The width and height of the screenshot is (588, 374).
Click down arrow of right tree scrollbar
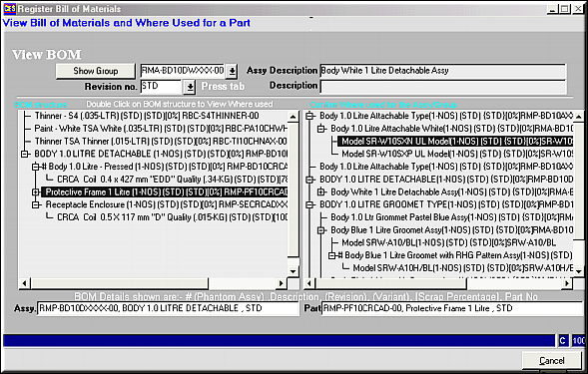point(579,271)
